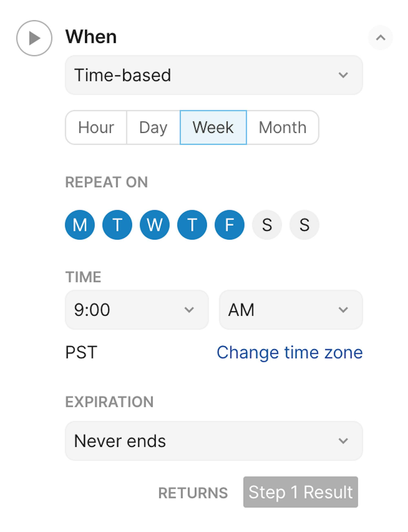The width and height of the screenshot is (408, 532).
Task: Click the Change time zone link
Action: pos(290,352)
